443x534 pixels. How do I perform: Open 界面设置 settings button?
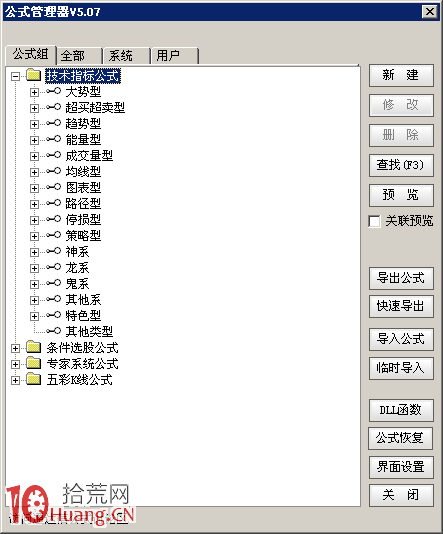click(401, 467)
